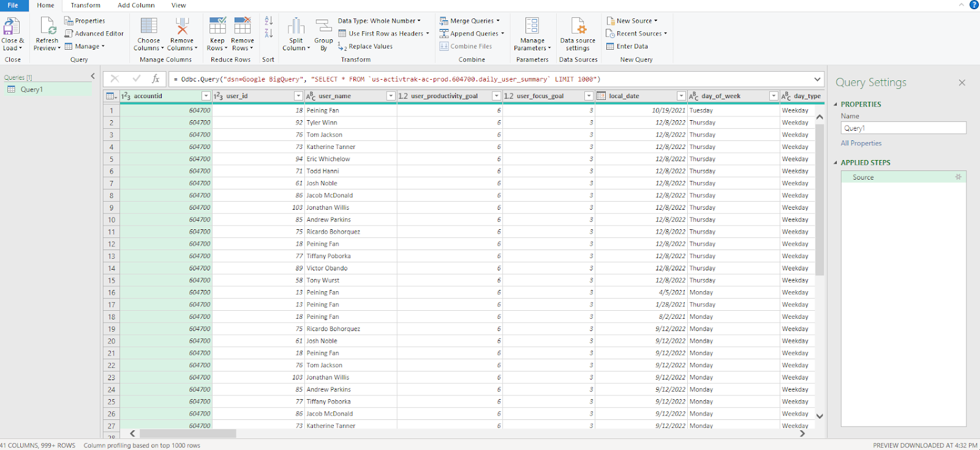Viewport: 980px width, 450px height.
Task: Collapse the ribbon with the arrow
Action: 961,5
